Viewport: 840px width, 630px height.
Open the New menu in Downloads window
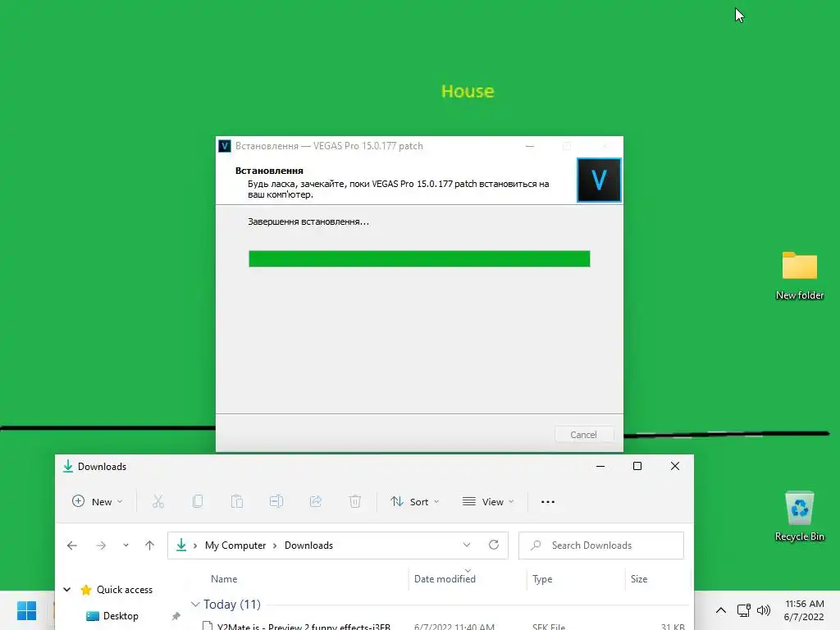pyautogui.click(x=98, y=501)
